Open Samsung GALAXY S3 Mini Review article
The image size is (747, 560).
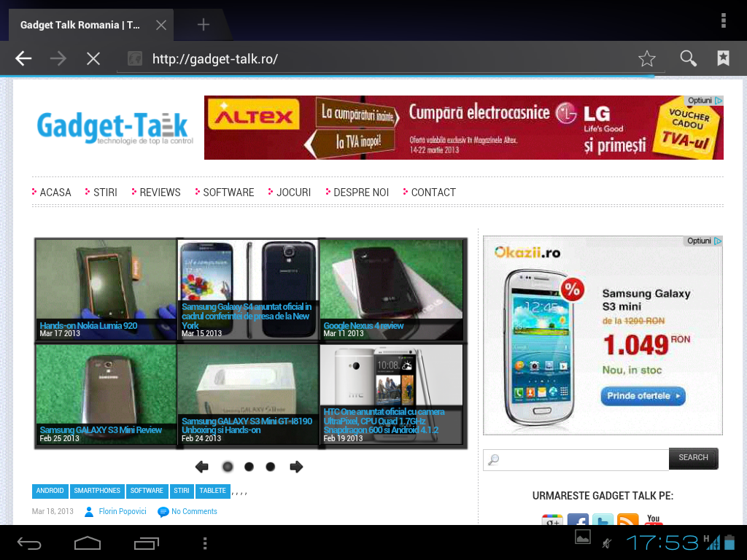[x=107, y=394]
